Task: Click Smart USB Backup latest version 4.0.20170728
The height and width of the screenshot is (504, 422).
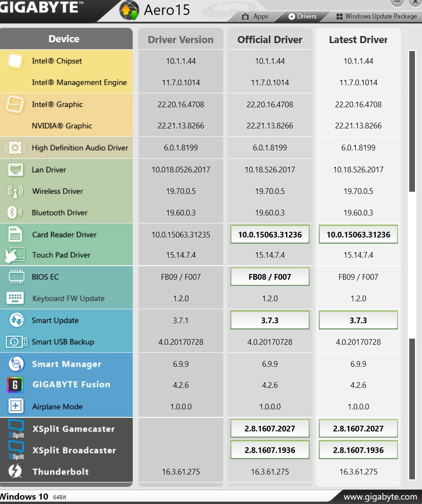Action: point(358,342)
